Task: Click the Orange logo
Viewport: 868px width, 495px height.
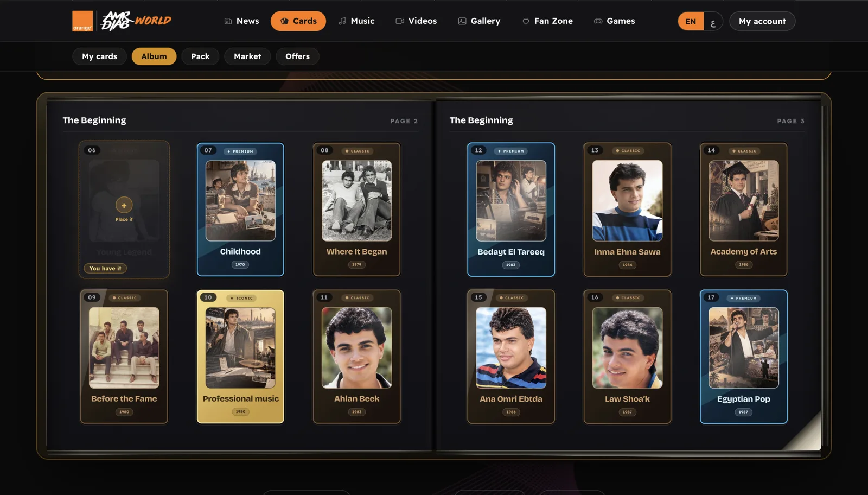Action: pyautogui.click(x=82, y=21)
